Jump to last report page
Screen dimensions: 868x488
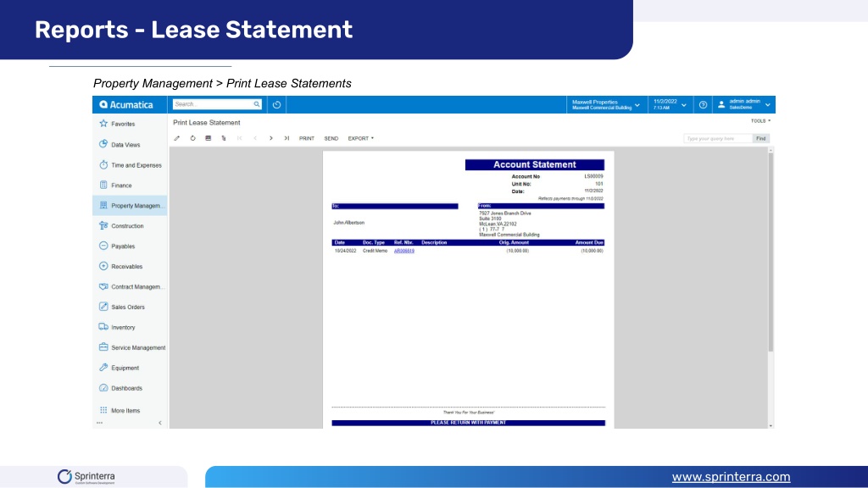(x=287, y=138)
